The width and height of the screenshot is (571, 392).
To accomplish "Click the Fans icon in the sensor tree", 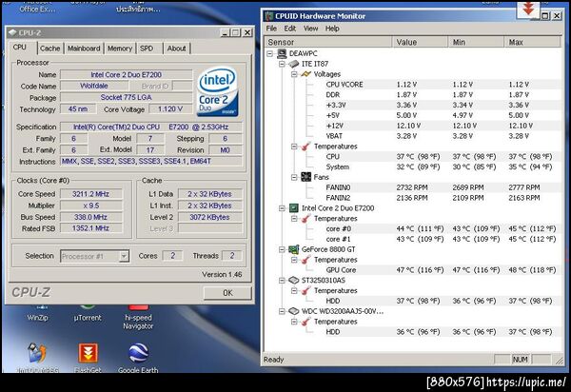I will point(305,177).
